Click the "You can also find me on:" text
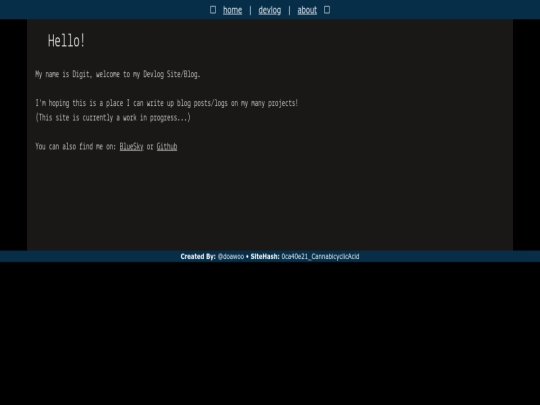Viewport: 540px width, 405px height. point(75,147)
